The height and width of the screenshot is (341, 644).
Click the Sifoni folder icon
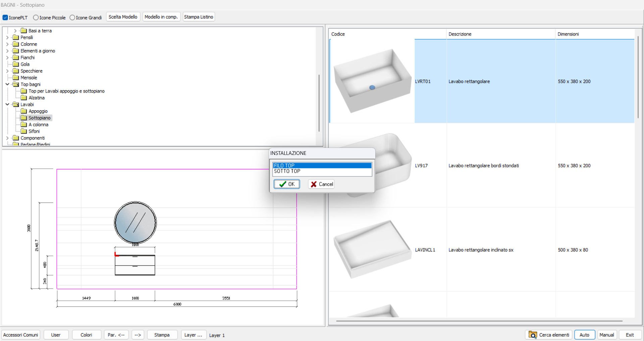(x=24, y=131)
